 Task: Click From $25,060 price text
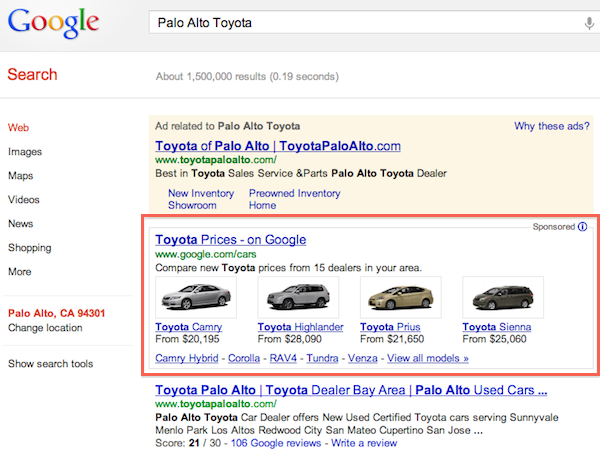pos(494,339)
